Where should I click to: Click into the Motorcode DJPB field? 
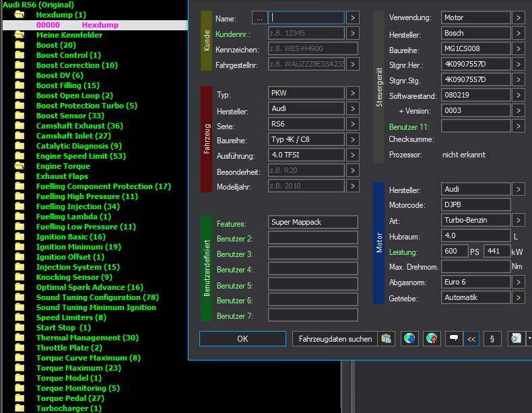point(475,204)
